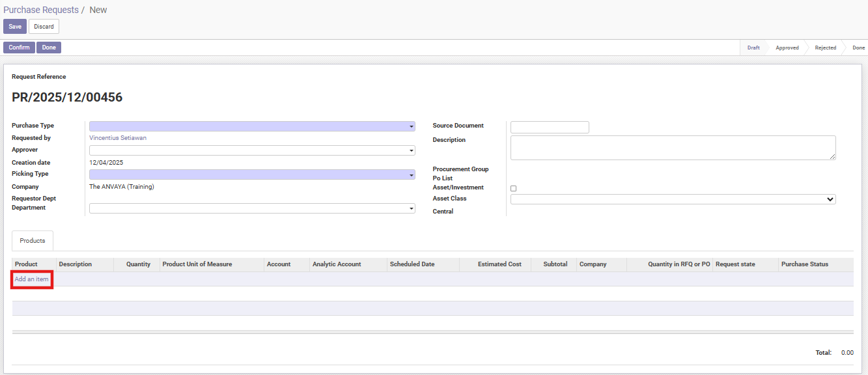Discard the new purchase request

click(x=44, y=27)
